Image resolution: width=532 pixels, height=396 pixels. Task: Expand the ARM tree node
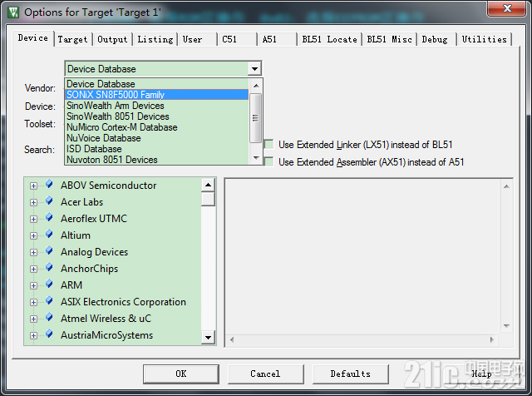(33, 285)
